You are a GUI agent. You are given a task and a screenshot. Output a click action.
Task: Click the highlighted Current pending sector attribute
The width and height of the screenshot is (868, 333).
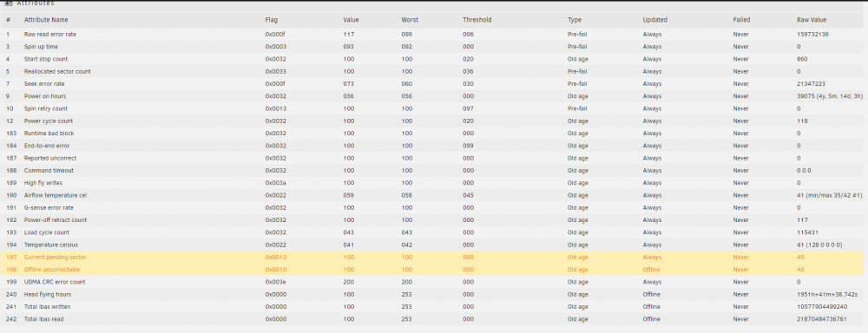click(x=55, y=258)
